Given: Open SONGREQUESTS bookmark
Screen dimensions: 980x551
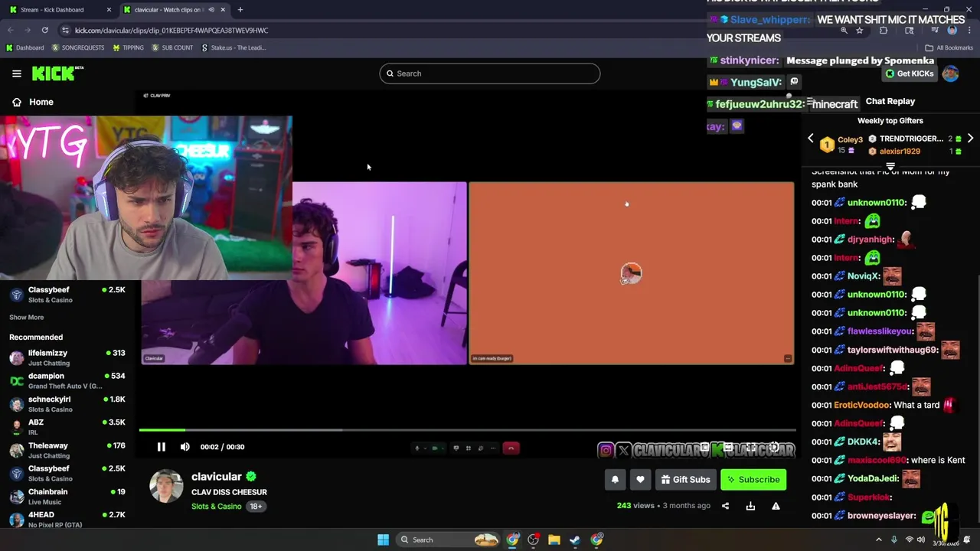Looking at the screenshot, I should click(x=78, y=47).
